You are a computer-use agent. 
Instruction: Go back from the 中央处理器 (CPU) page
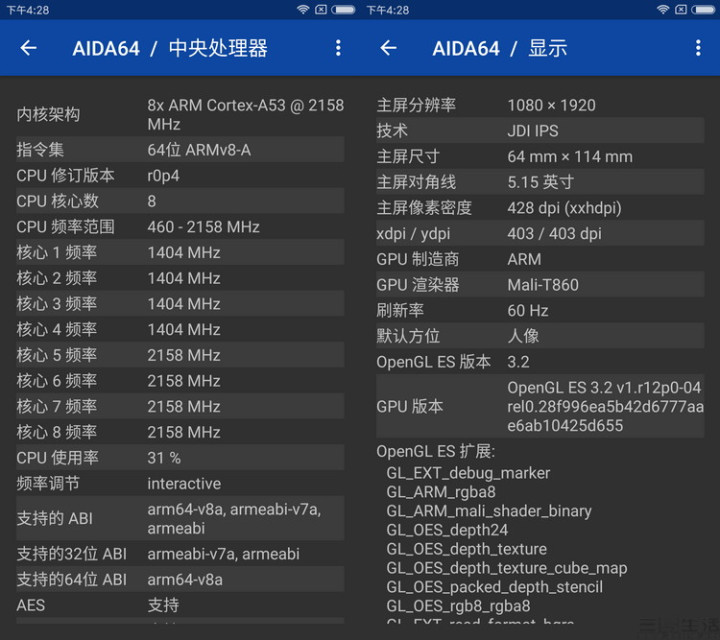[x=28, y=48]
